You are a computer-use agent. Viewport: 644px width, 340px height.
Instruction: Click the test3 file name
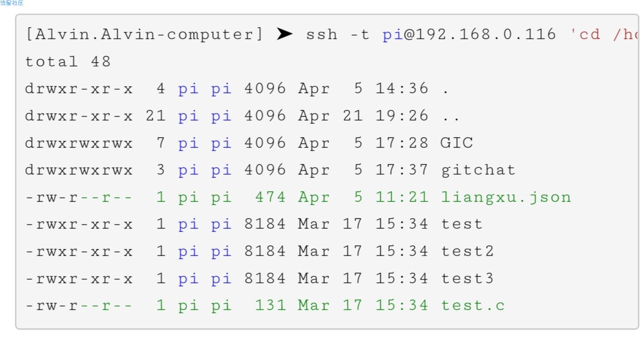pos(467,278)
